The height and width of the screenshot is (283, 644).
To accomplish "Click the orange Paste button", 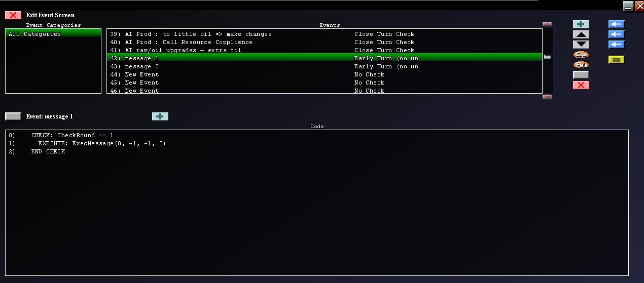I will tap(581, 65).
